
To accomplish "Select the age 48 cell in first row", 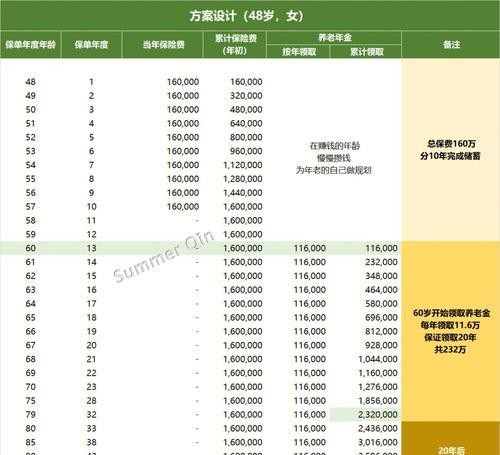I will [30, 82].
